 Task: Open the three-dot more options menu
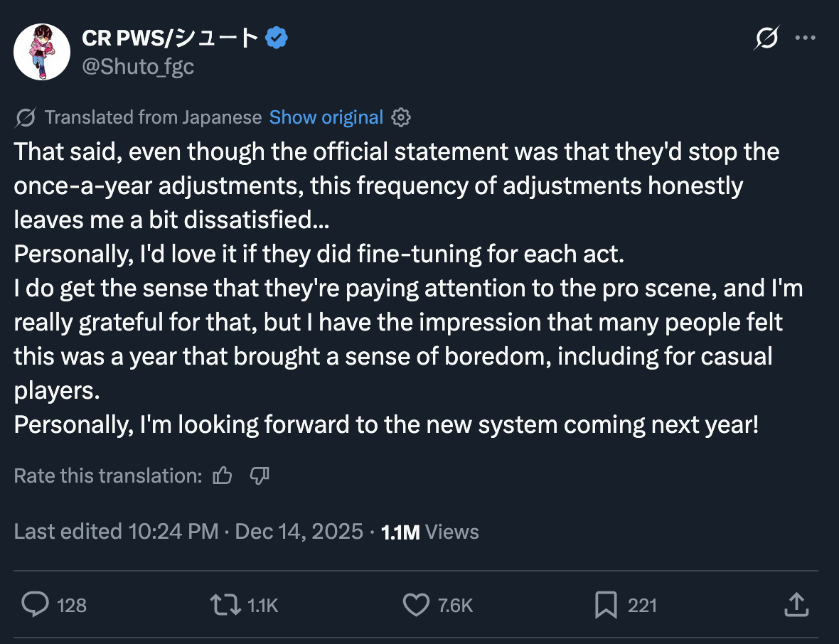tap(805, 38)
